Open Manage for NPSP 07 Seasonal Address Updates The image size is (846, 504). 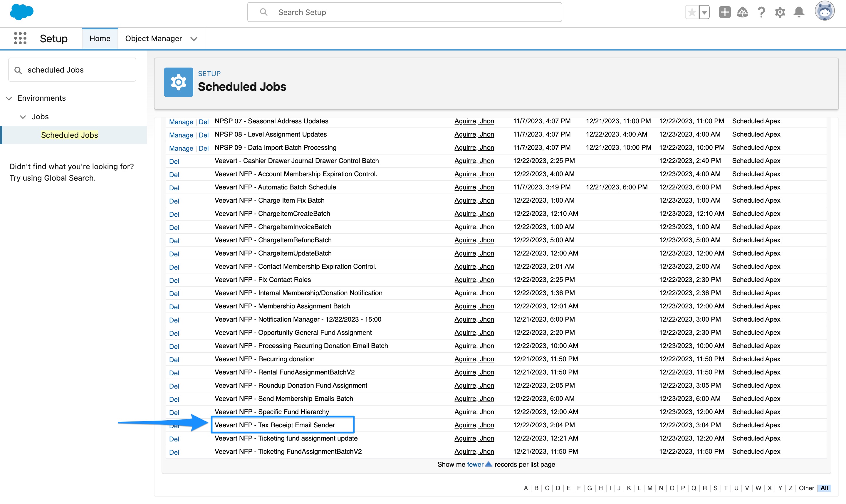pyautogui.click(x=181, y=122)
